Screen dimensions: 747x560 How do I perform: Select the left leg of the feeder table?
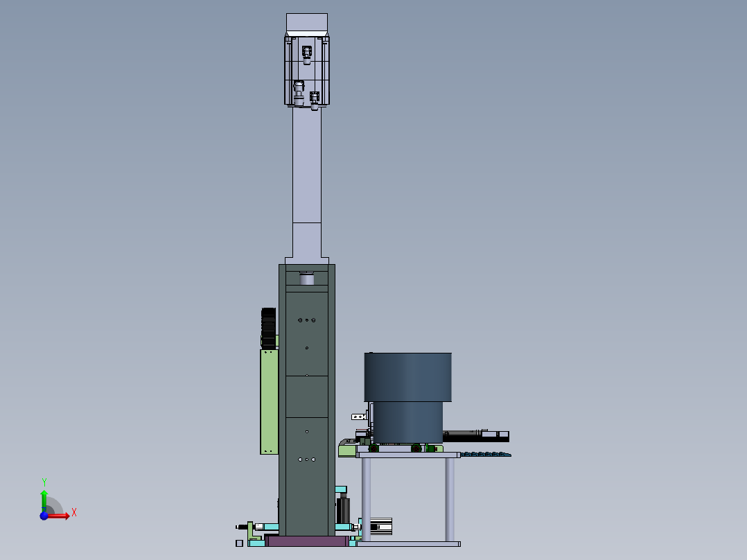(366, 499)
